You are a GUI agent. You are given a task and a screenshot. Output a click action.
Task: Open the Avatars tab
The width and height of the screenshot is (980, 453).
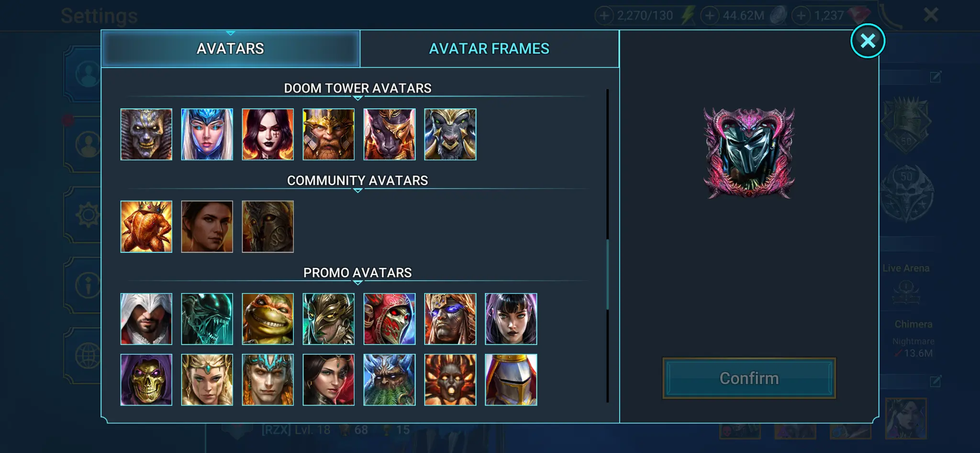coord(230,49)
